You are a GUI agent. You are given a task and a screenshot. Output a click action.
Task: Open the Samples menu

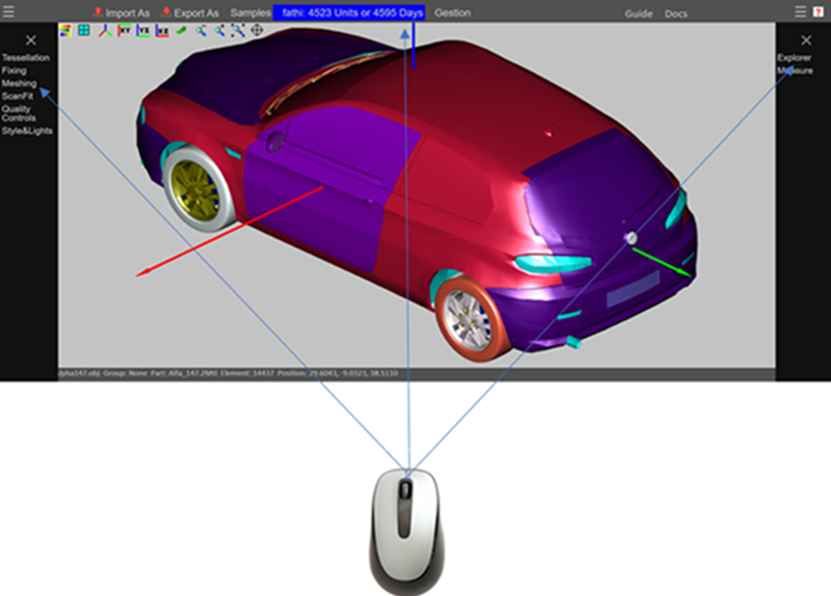250,13
